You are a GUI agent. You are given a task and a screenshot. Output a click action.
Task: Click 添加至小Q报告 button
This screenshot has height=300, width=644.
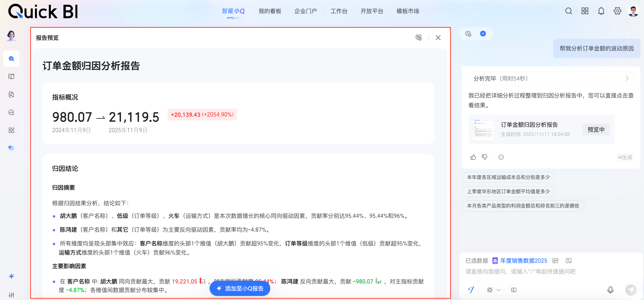[x=240, y=288]
